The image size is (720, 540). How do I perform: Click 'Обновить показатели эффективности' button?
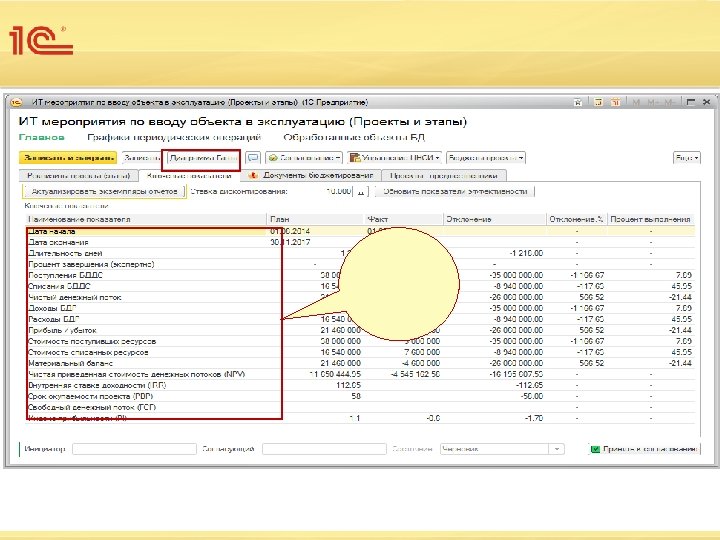(454, 190)
